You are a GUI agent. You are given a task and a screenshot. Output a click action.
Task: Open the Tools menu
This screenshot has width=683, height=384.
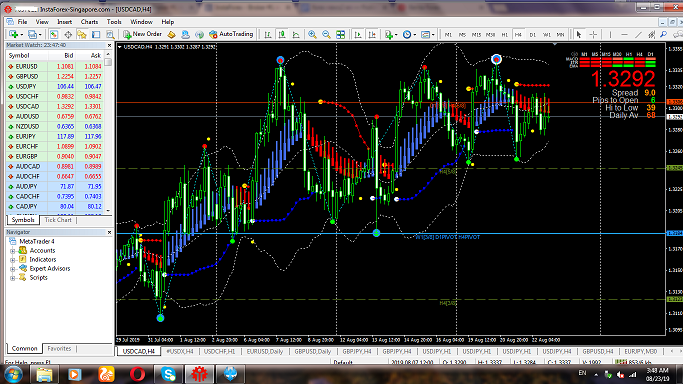(114, 22)
